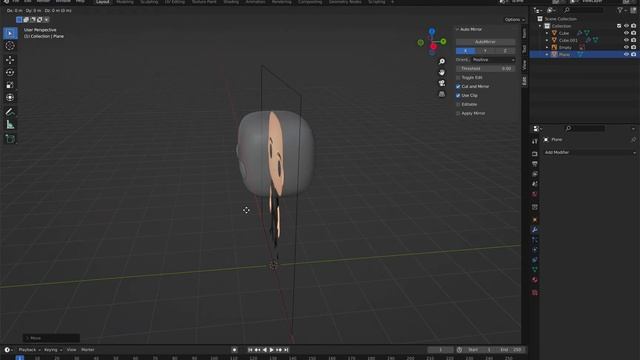The height and width of the screenshot is (360, 640).
Task: Uncheck the Cut and Mirror checkbox
Action: tap(458, 87)
